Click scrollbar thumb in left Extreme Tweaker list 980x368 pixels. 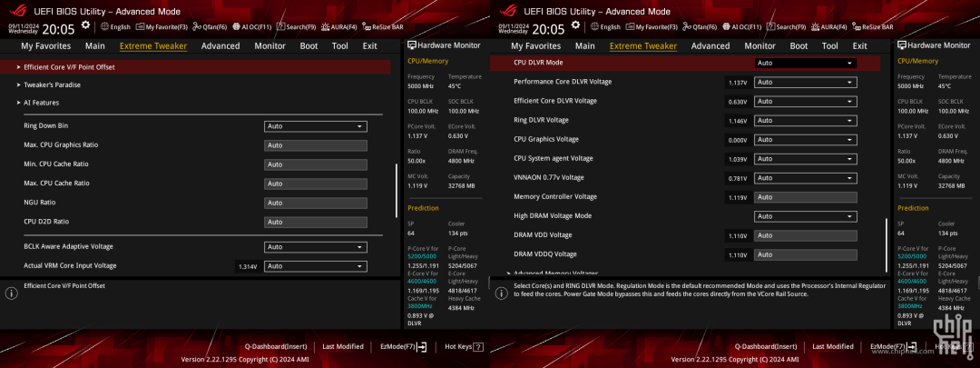click(396, 191)
